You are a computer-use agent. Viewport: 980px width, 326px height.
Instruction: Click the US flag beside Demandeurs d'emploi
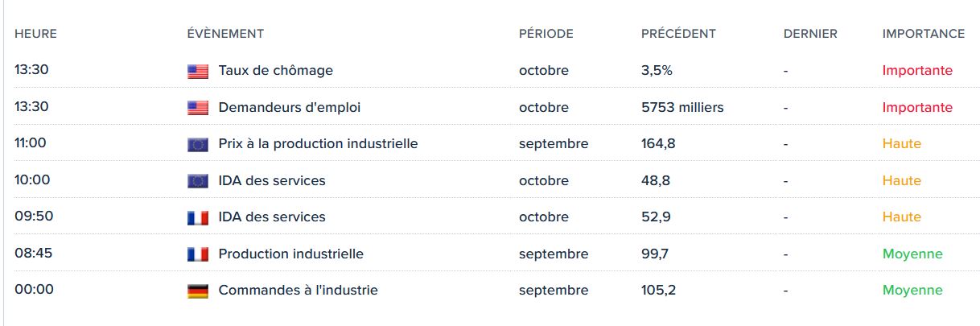197,108
